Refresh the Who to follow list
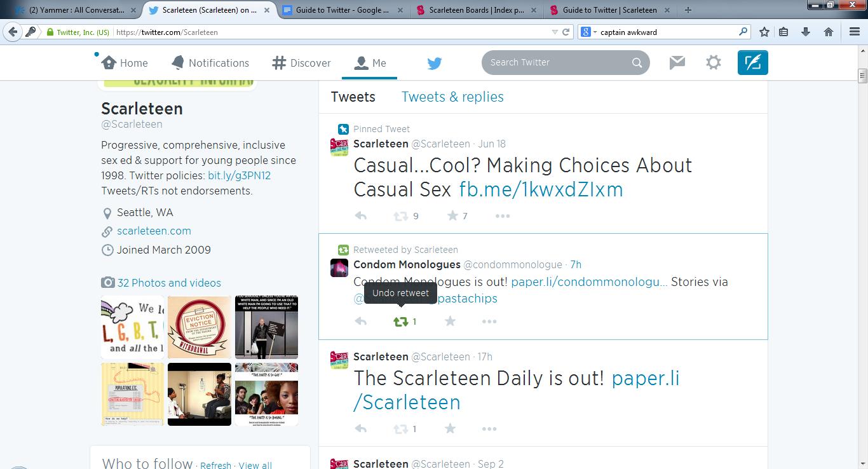 [x=215, y=465]
